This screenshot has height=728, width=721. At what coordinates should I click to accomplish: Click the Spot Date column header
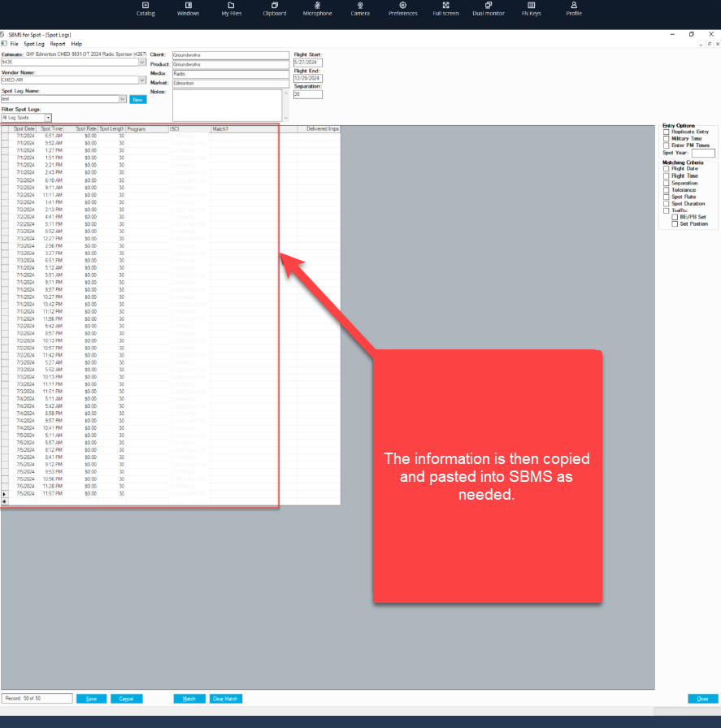coord(22,129)
